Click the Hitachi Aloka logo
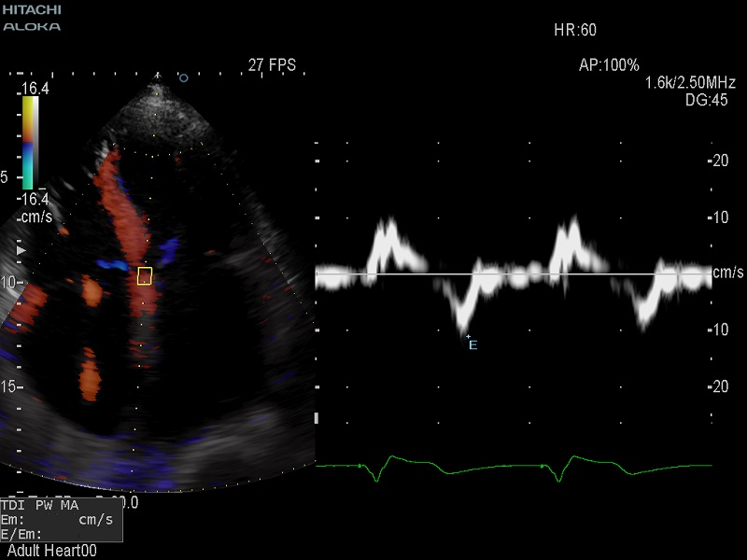The width and height of the screenshot is (747, 560). pyautogui.click(x=32, y=18)
